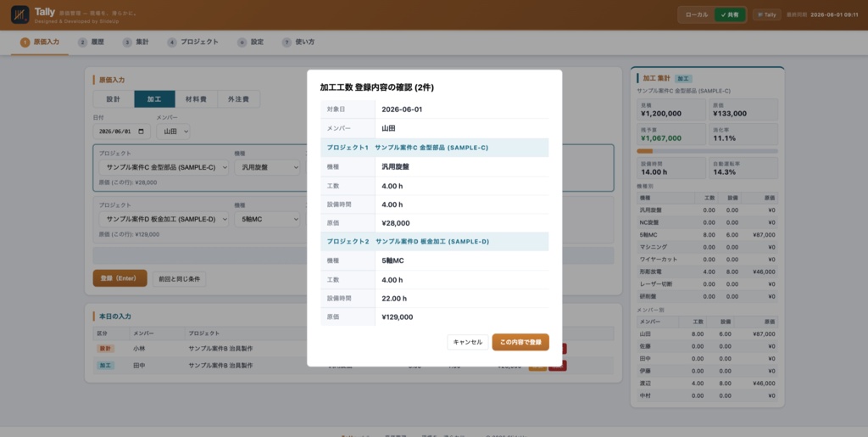Click 渡辺 row in メンバー別 table
Screen dimensions: 868x437
click(708, 384)
